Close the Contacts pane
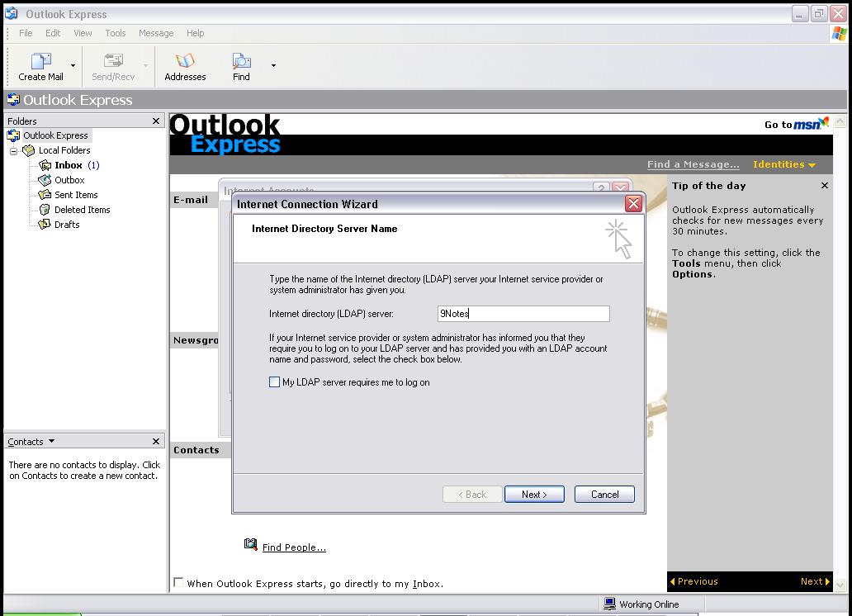852x616 pixels. 156,441
